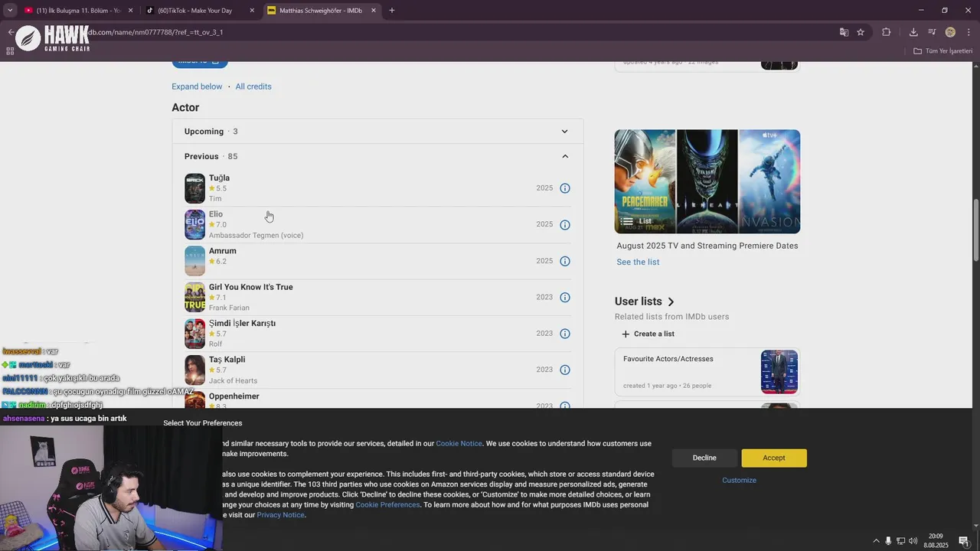Click the translate page icon
The image size is (980, 551).
[844, 32]
